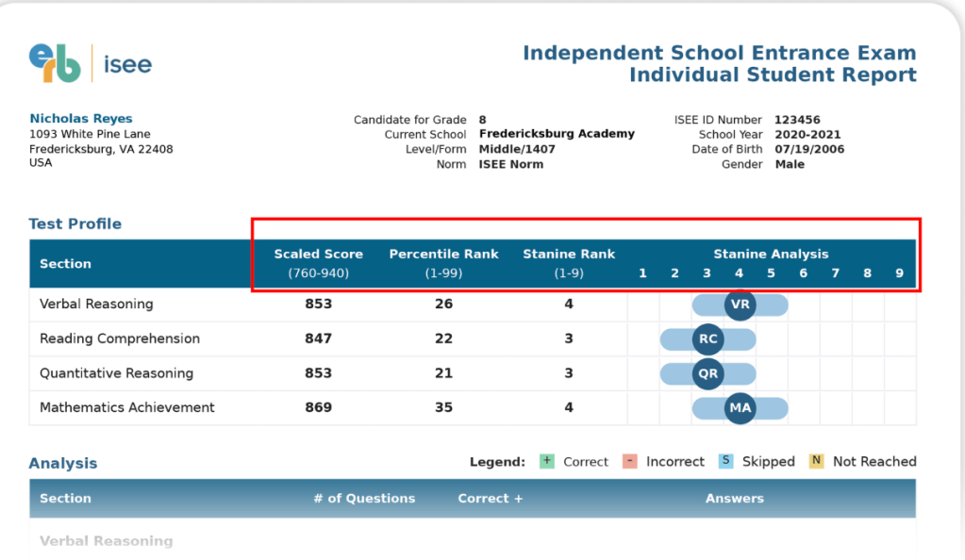Viewport: 965px width, 560px height.
Task: Click the isee logo text
Action: coord(127,65)
